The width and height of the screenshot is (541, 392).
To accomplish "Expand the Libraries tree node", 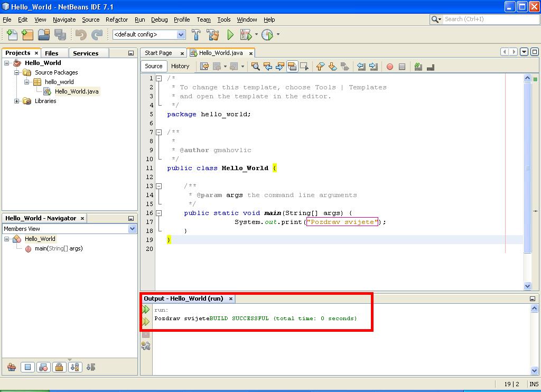I will 17,101.
